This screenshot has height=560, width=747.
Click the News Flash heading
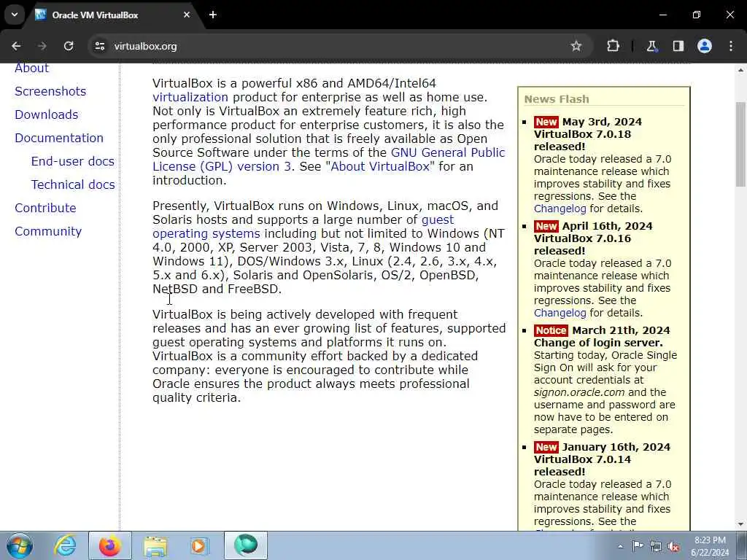(x=557, y=99)
